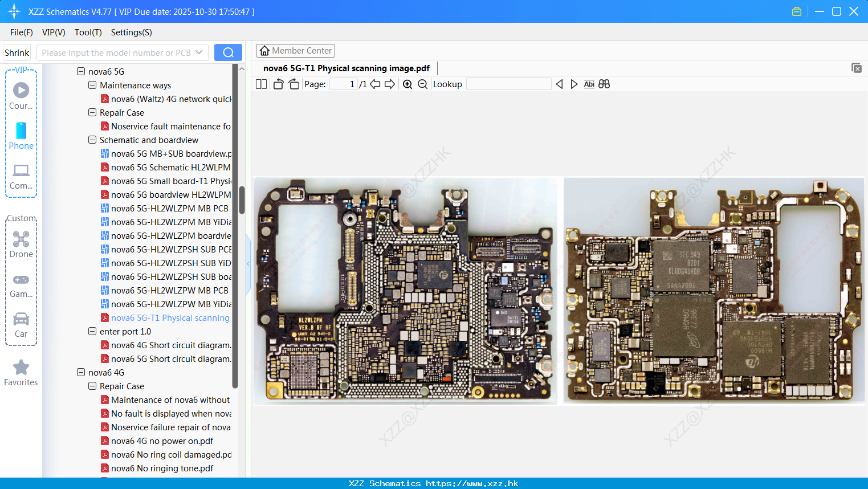Go to previous page arrow
This screenshot has height=489, width=868.
click(x=375, y=84)
